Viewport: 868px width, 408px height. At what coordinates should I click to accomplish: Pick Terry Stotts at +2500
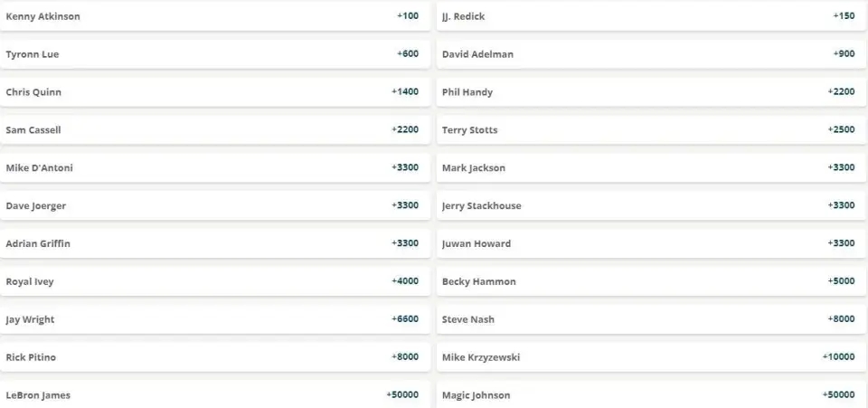click(x=651, y=130)
